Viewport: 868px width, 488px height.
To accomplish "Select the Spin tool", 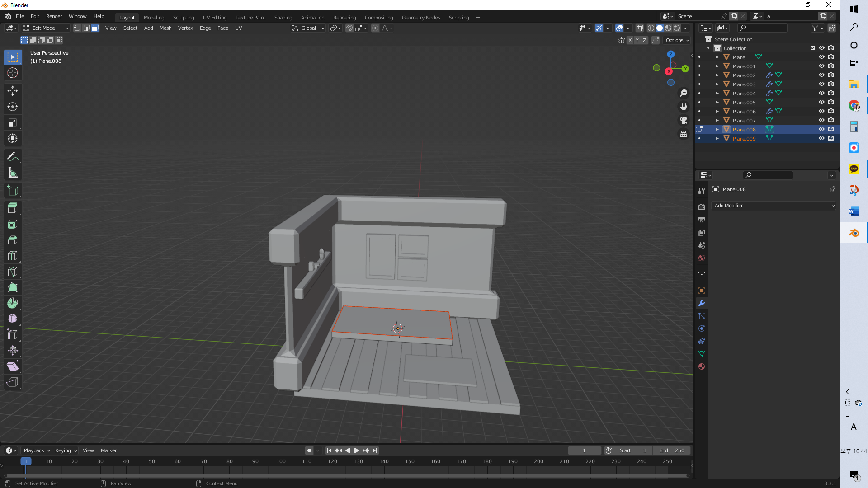I will pos(13,303).
